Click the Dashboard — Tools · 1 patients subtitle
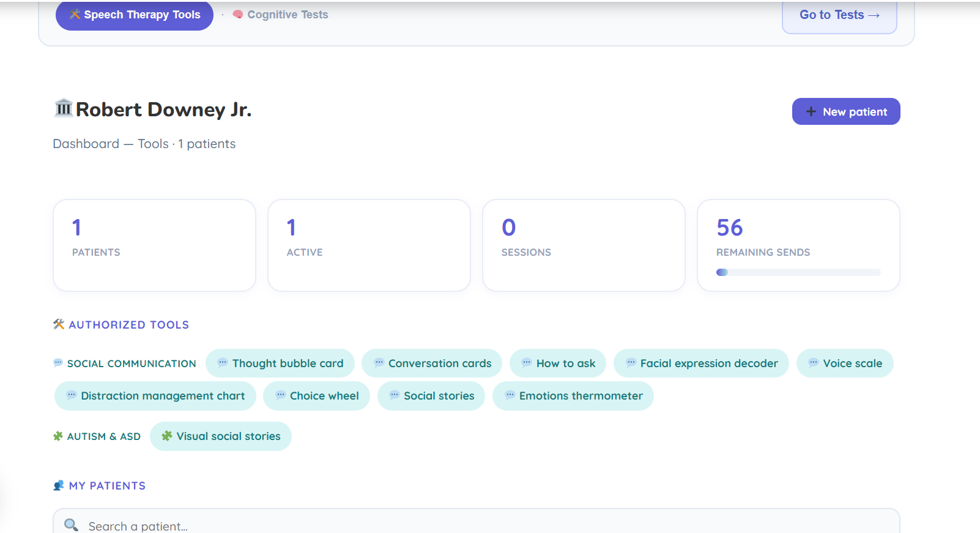The height and width of the screenshot is (533, 980). click(144, 144)
